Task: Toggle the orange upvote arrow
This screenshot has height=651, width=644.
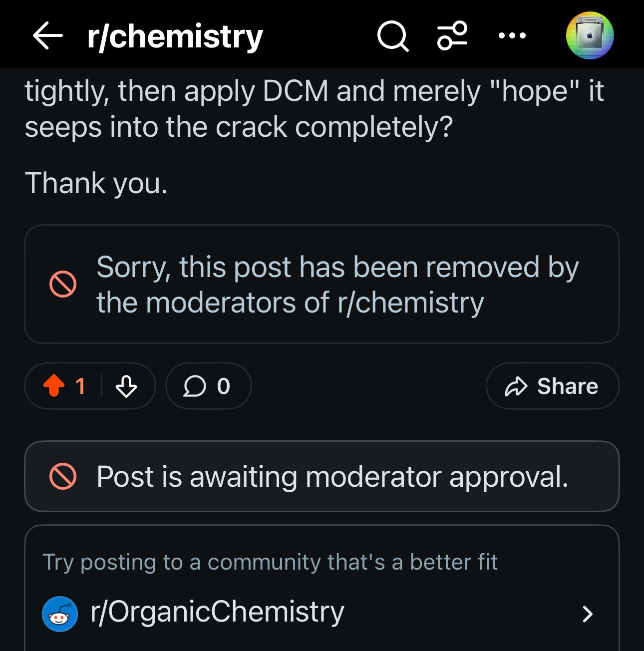Action: click(54, 386)
